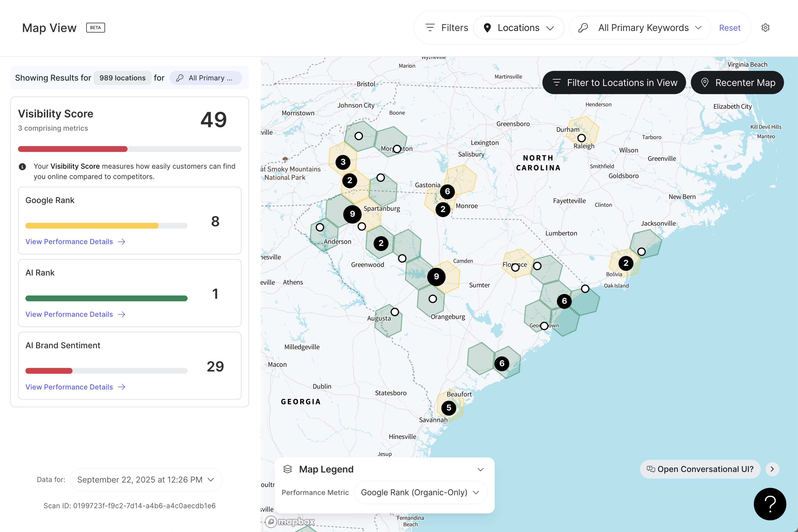The width and height of the screenshot is (798, 532).
Task: Open the Locations dropdown
Action: click(x=518, y=28)
